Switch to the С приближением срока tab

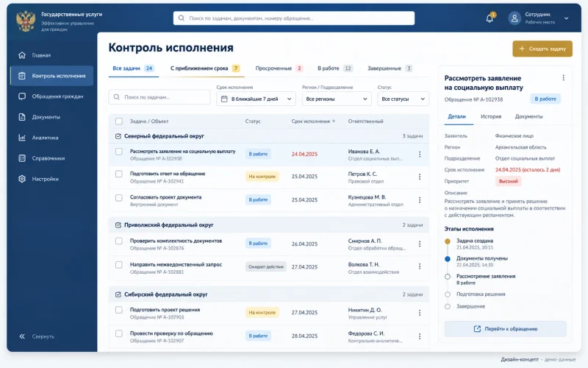[x=205, y=68]
